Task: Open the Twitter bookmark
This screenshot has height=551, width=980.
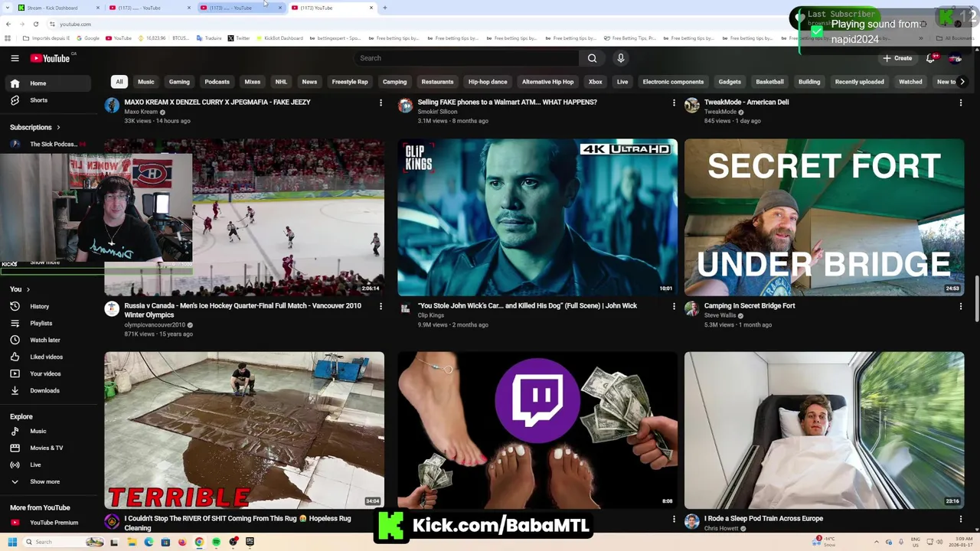Action: click(238, 38)
